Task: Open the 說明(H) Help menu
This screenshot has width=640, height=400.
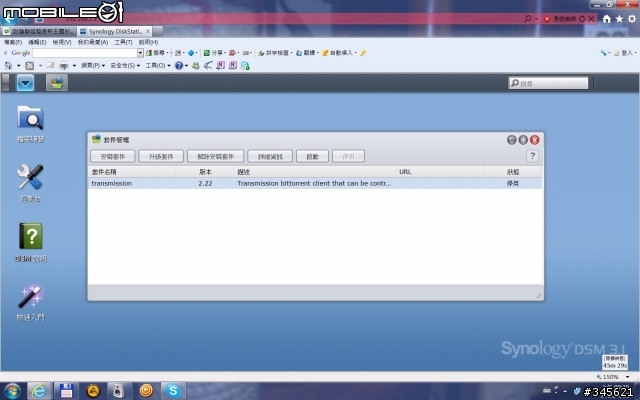Action: pos(148,42)
